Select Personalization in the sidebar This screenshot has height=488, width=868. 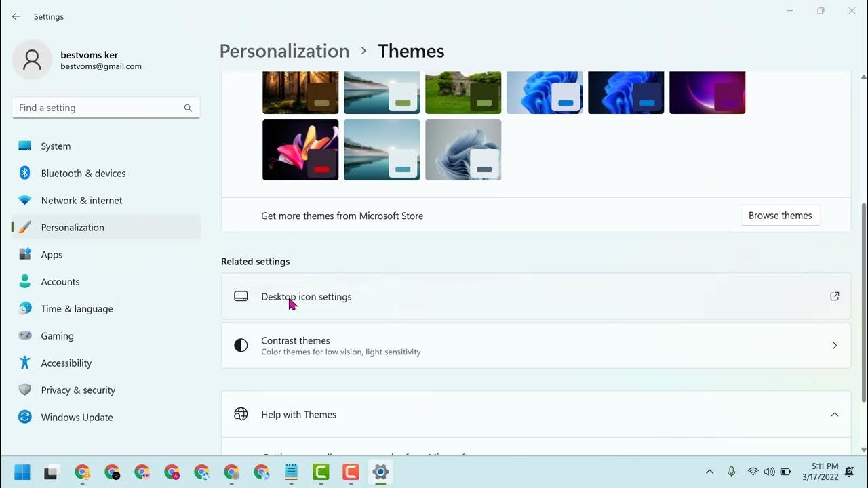tap(106, 227)
